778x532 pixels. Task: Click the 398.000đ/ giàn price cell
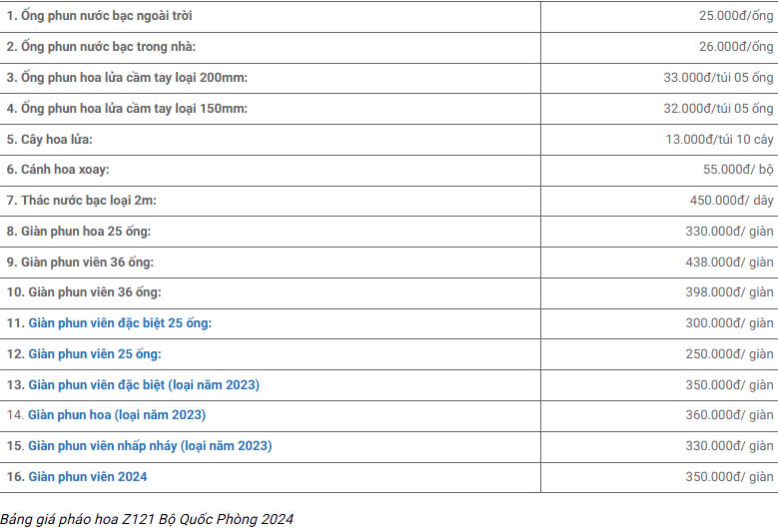point(659,292)
